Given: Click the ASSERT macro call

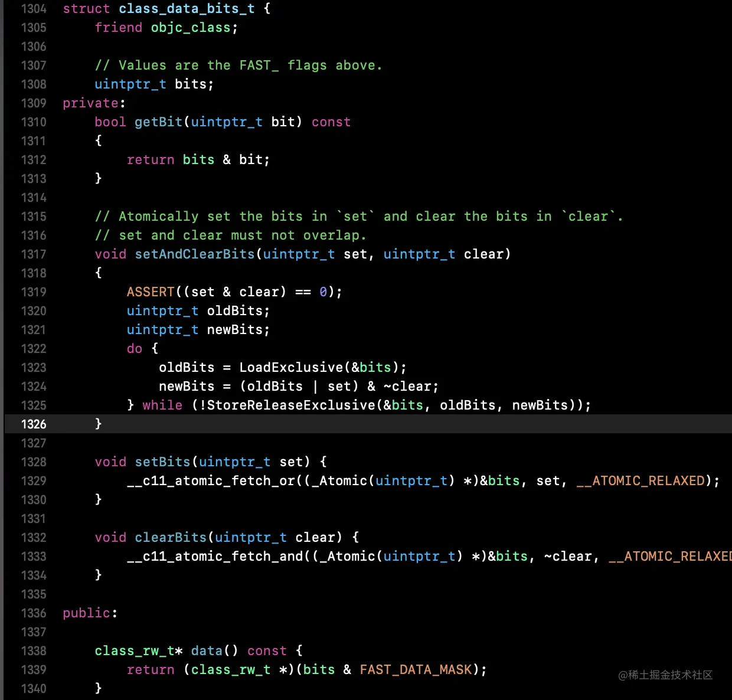Looking at the screenshot, I should (x=234, y=292).
